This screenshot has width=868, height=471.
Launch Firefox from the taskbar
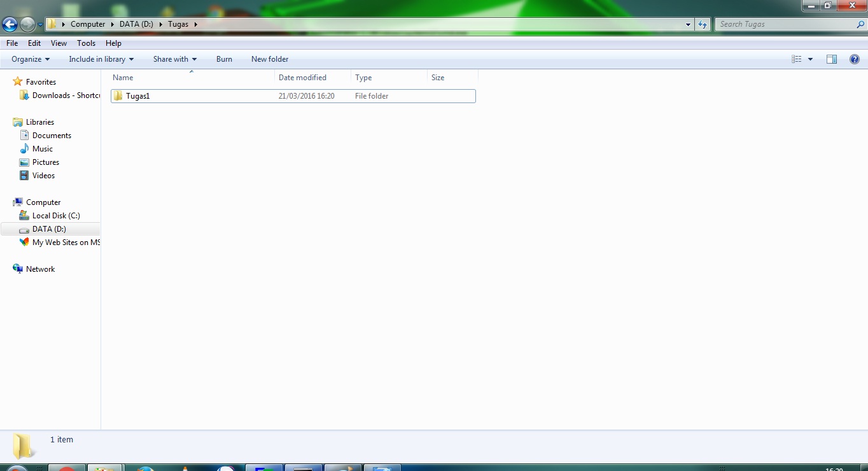click(146, 468)
